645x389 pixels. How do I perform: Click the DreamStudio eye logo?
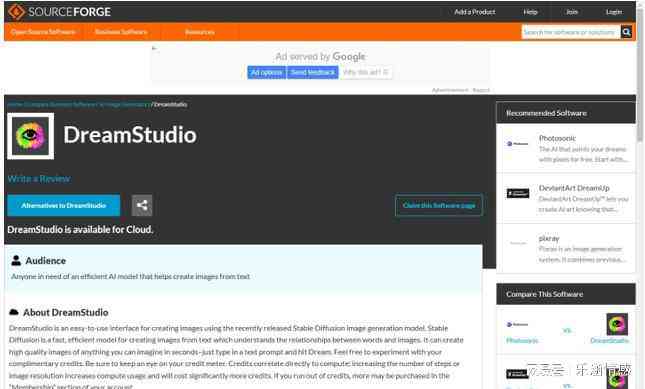[x=30, y=136]
